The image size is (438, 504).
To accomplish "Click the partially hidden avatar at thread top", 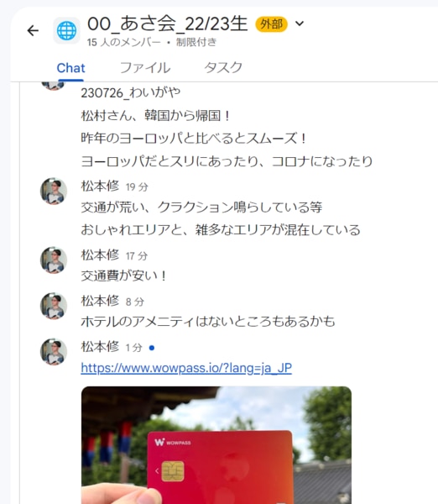I will point(53,87).
